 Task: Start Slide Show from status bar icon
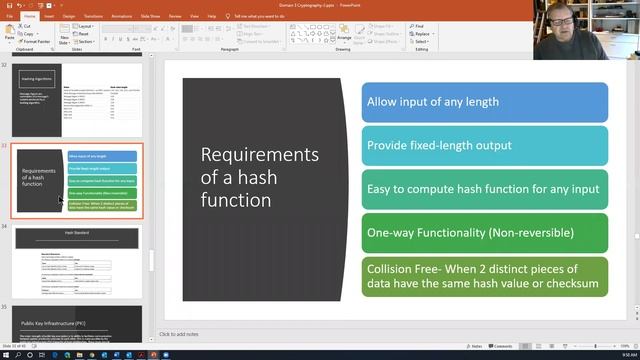[565, 346]
